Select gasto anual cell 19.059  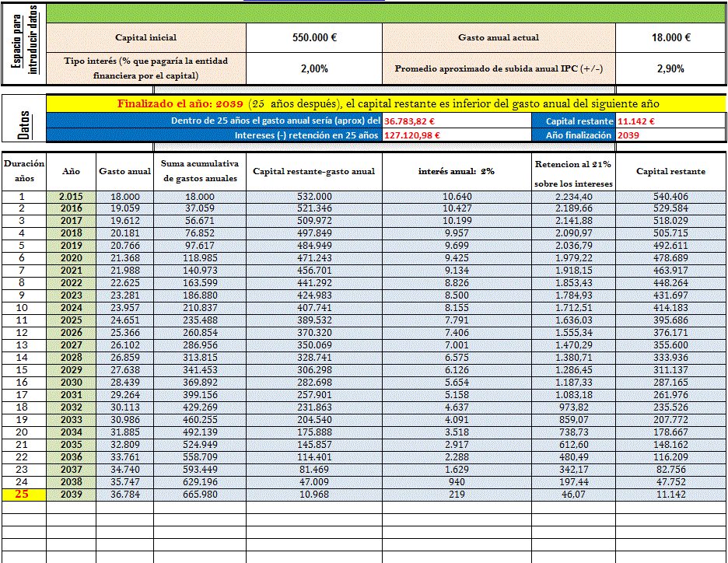pos(124,208)
